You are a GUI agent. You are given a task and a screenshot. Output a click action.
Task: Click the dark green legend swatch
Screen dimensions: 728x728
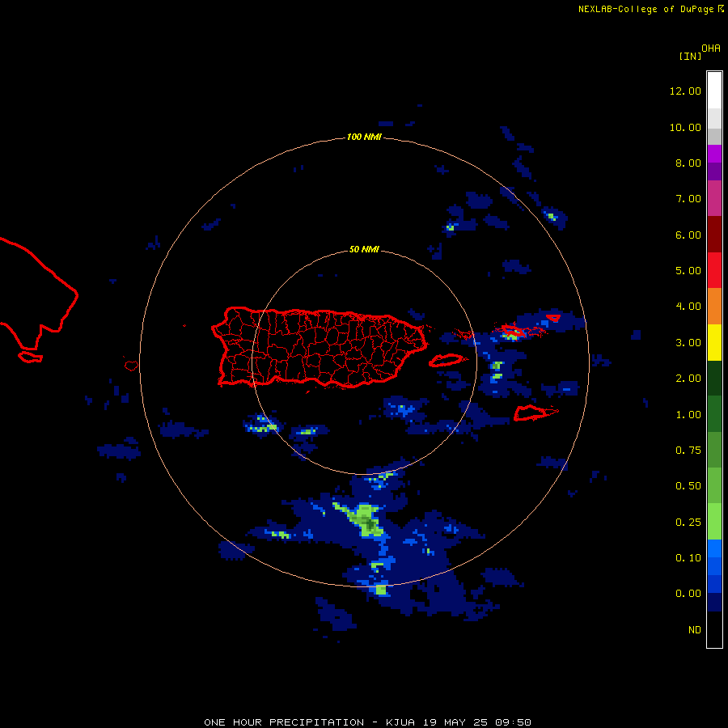(714, 378)
